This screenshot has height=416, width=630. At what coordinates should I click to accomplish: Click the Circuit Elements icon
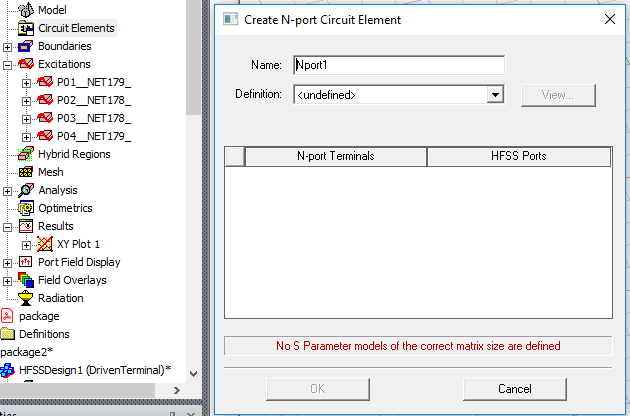tap(27, 28)
